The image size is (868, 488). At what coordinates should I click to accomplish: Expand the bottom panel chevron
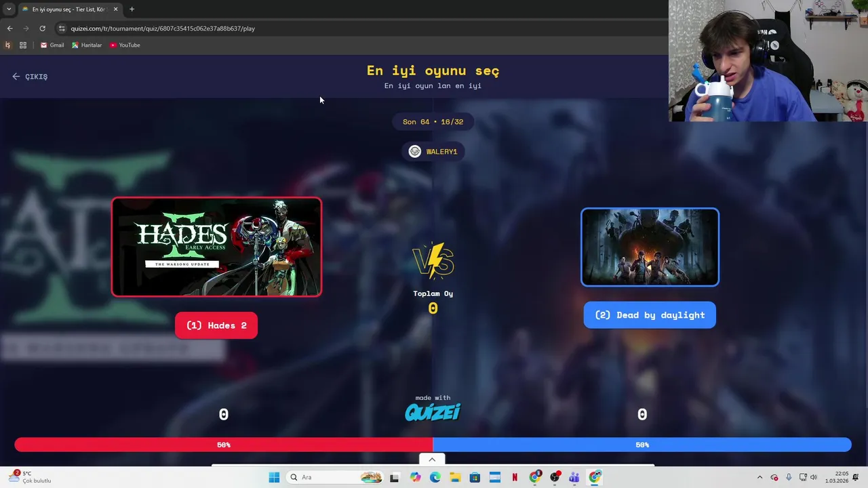click(x=432, y=460)
